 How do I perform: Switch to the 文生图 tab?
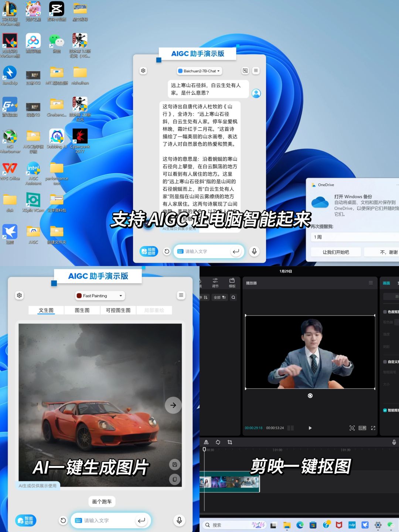[46, 310]
